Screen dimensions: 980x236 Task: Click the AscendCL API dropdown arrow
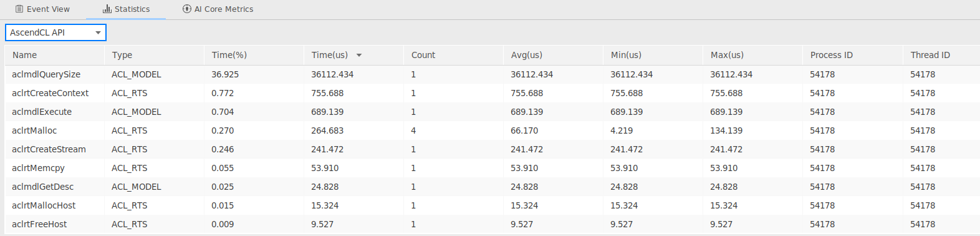pyautogui.click(x=98, y=33)
